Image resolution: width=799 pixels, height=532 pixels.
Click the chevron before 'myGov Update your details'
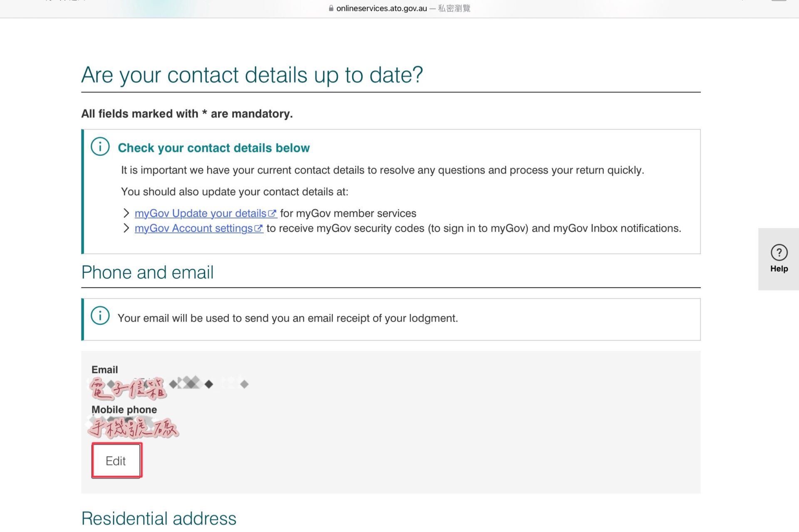pos(126,213)
